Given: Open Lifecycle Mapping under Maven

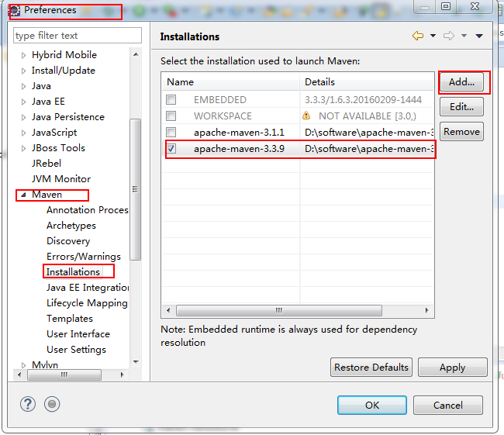Looking at the screenshot, I should coord(87,303).
